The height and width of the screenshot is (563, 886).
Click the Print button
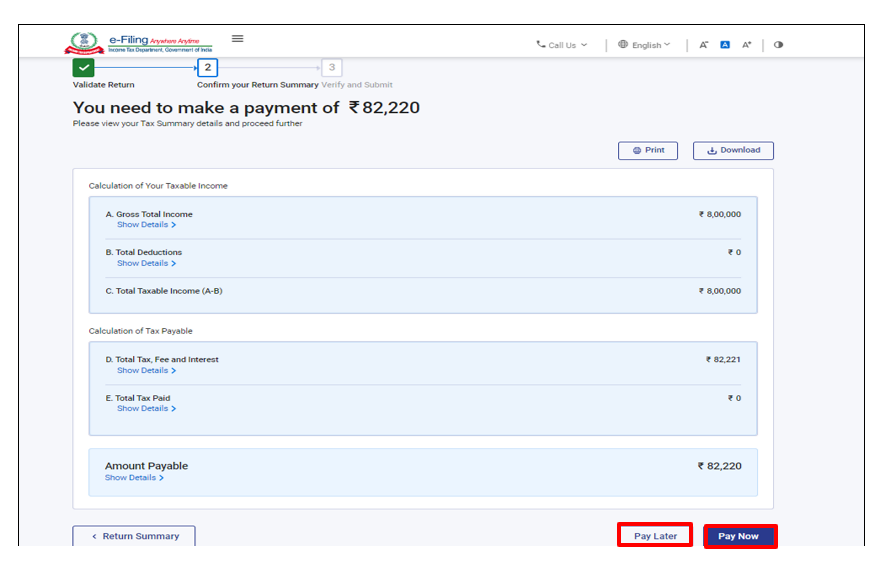[x=647, y=150]
